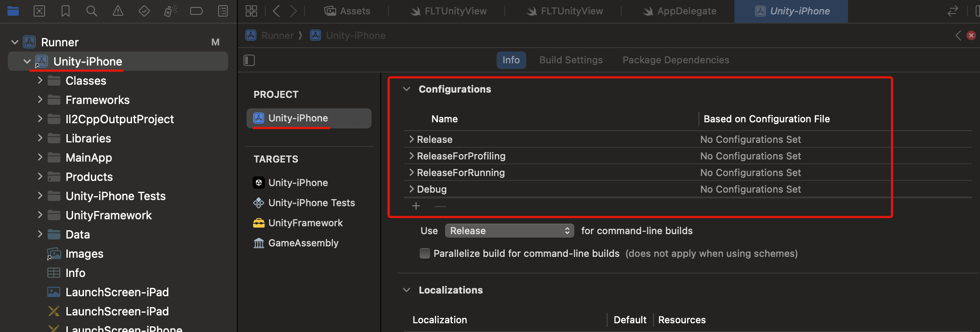Click the Localization column header
Image resolution: width=980 pixels, height=332 pixels.
coord(440,320)
